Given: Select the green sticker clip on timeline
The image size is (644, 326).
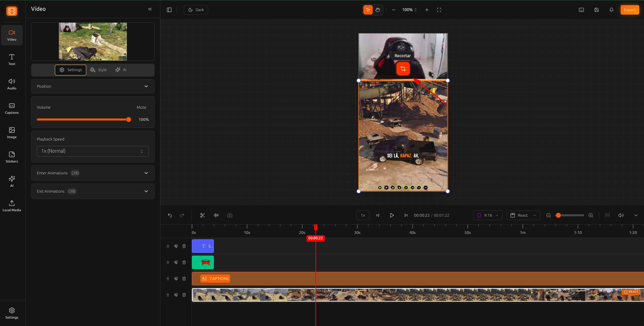Looking at the screenshot, I should point(203,262).
